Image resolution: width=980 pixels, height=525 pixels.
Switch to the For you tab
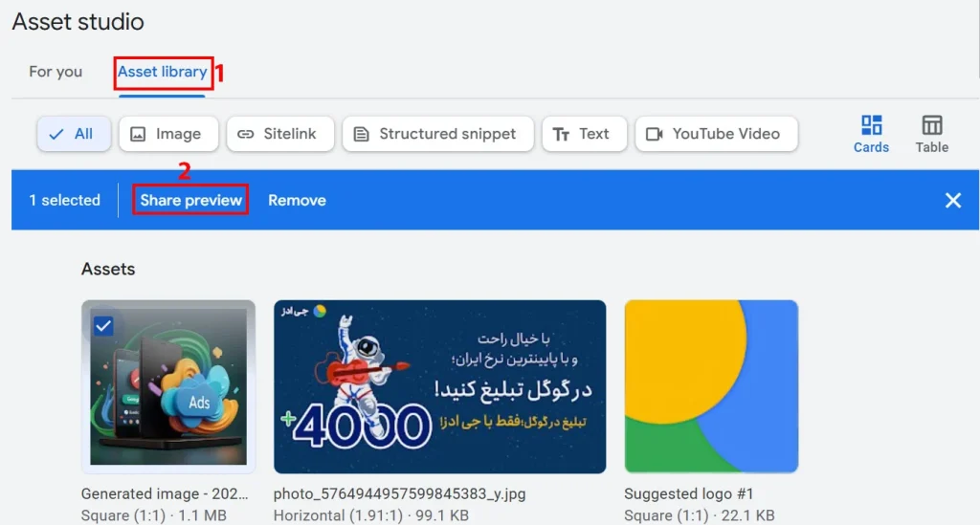click(x=56, y=72)
